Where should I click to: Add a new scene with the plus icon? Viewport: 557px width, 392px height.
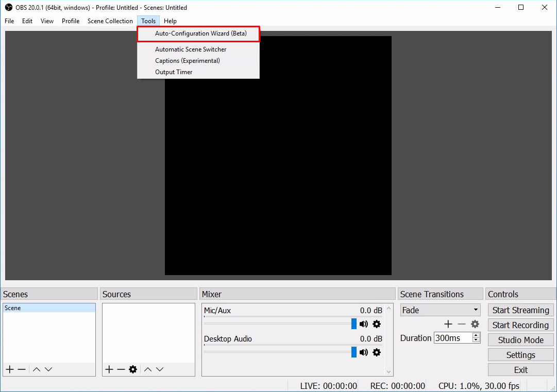[x=10, y=369]
